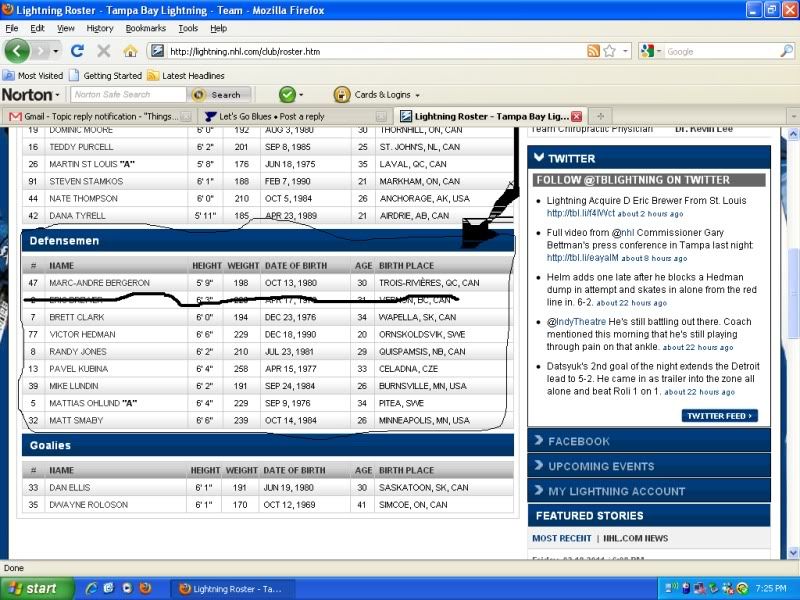The height and width of the screenshot is (600, 800).
Task: Click the page scrollbar up arrow
Action: coord(793,134)
